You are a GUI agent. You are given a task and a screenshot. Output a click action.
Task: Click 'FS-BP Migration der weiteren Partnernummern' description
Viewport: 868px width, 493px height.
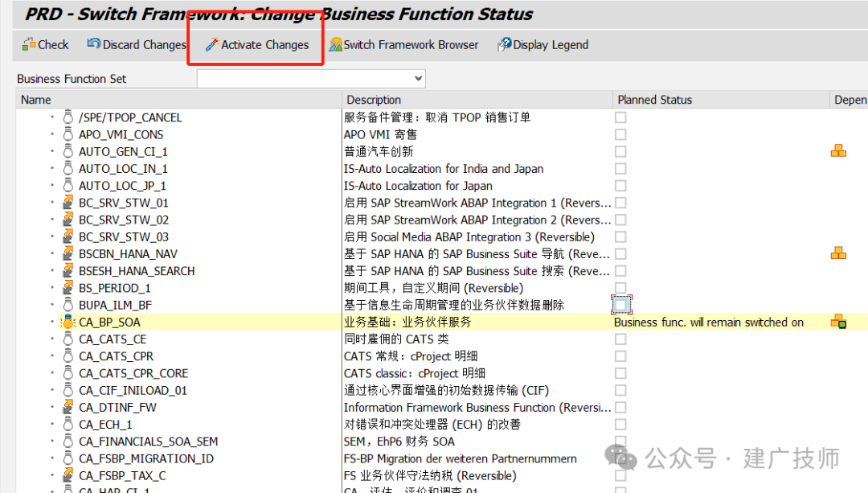tap(460, 458)
